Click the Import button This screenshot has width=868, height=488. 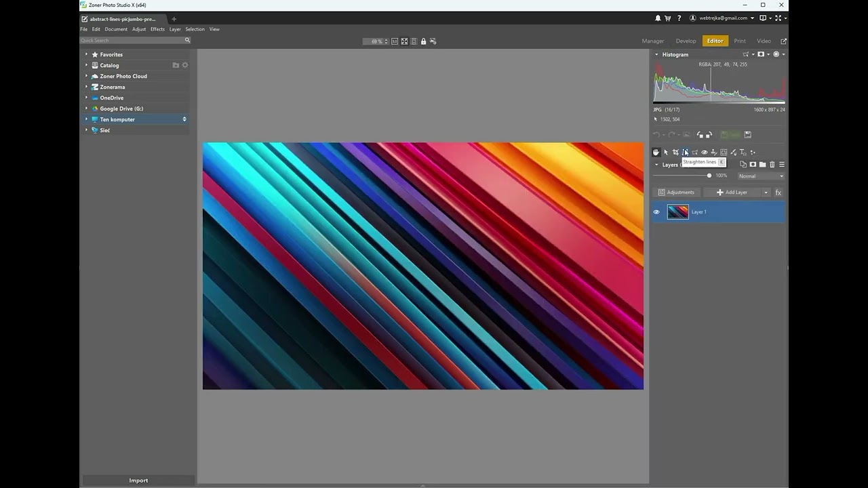click(x=138, y=481)
